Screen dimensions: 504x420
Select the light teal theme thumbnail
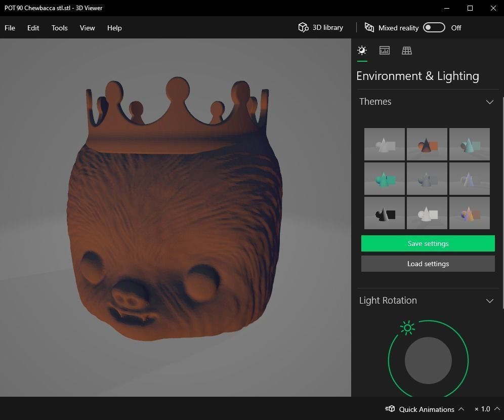pos(469,144)
